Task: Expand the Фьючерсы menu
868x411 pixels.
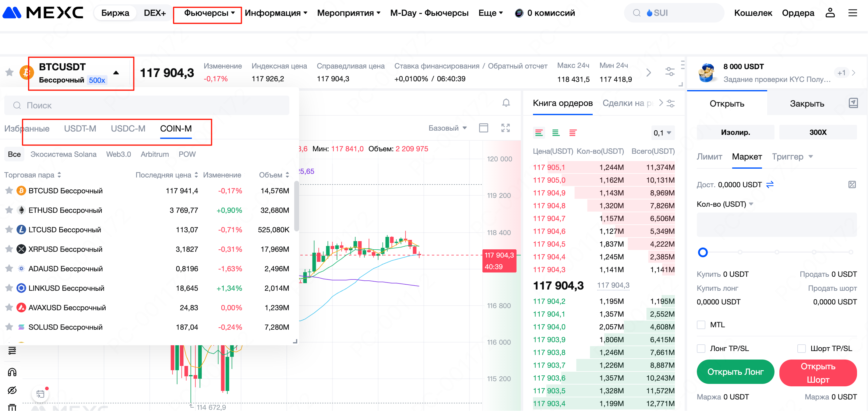Action: pyautogui.click(x=209, y=13)
